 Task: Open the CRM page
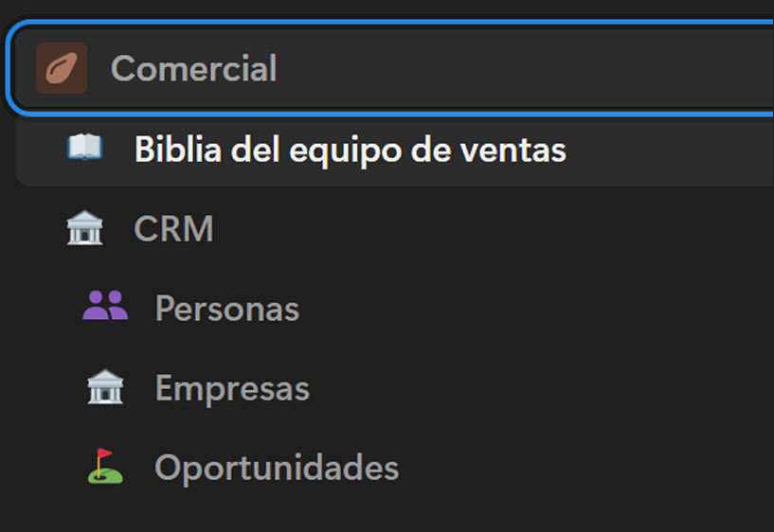173,229
